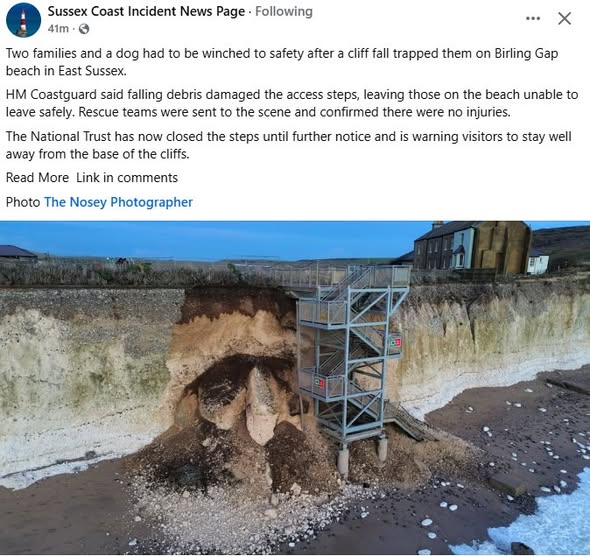Screen dimensions: 590x556
Task: Open the cliff fall photo in viewer
Action: point(295,387)
